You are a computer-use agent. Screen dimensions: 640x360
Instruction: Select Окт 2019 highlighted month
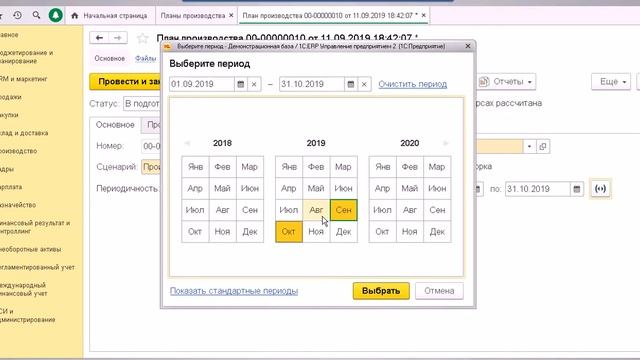(x=289, y=231)
